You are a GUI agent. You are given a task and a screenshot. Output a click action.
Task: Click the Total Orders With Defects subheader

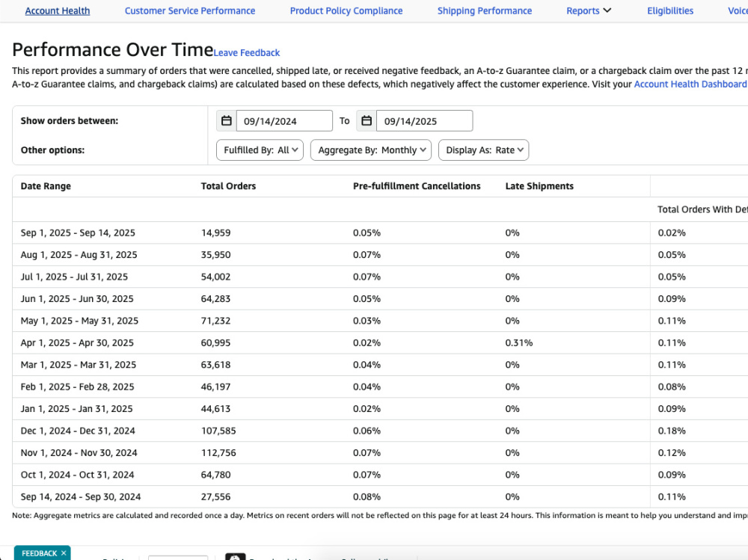(x=702, y=209)
